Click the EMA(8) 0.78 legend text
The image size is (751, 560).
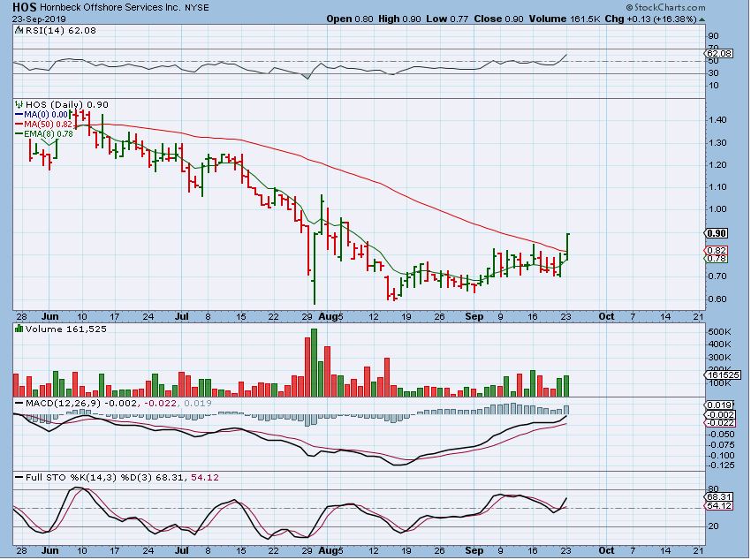[49, 134]
